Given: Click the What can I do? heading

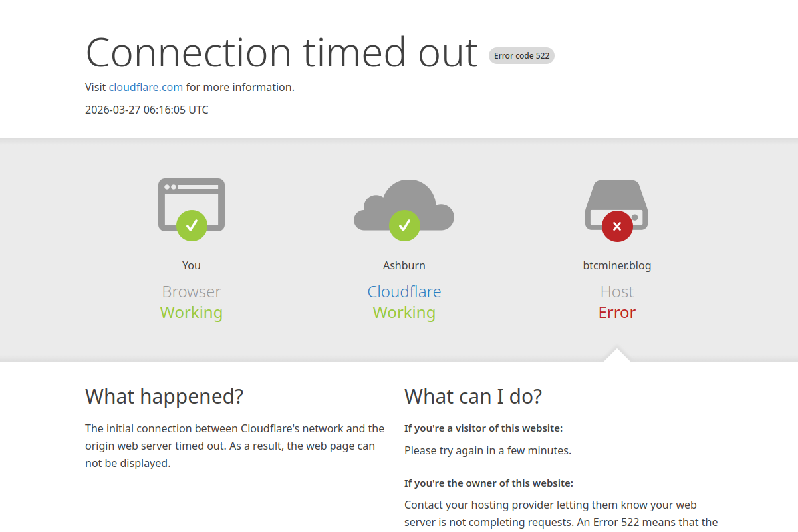Looking at the screenshot, I should click(x=473, y=396).
